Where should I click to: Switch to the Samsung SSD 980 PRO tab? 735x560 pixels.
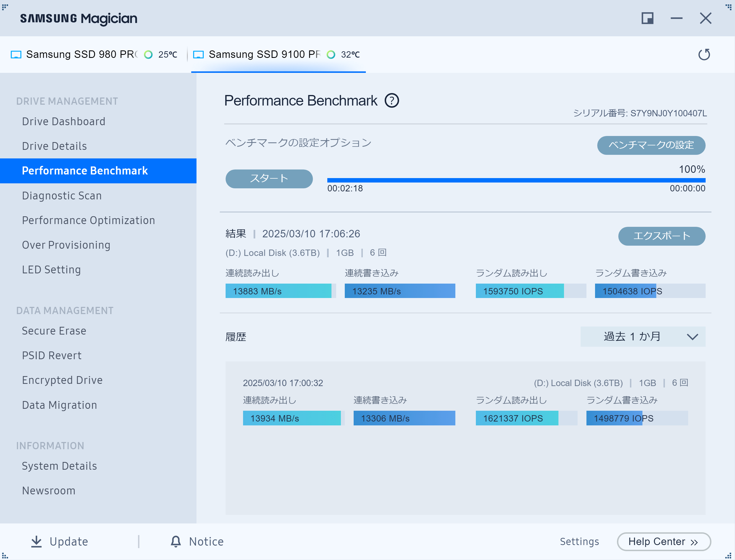[x=82, y=55]
